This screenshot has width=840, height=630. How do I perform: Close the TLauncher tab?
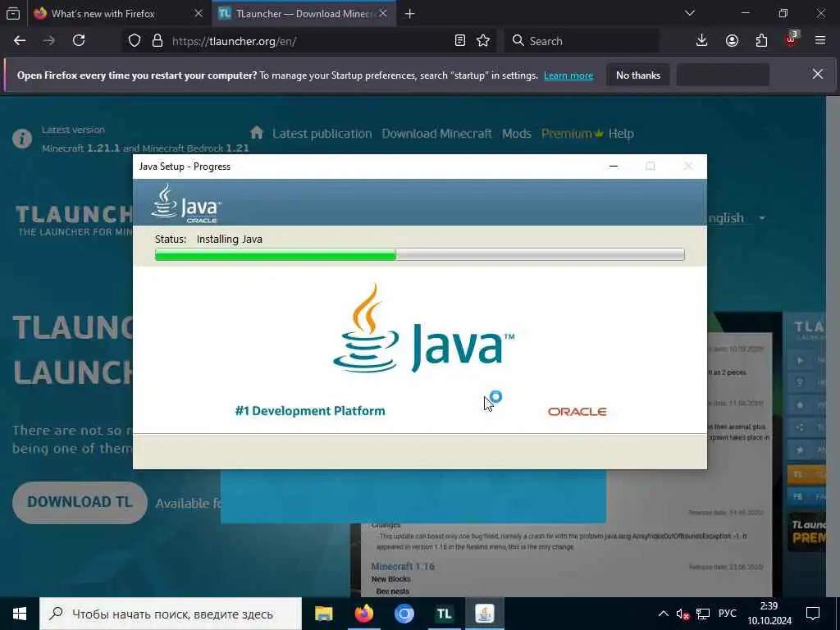[383, 13]
